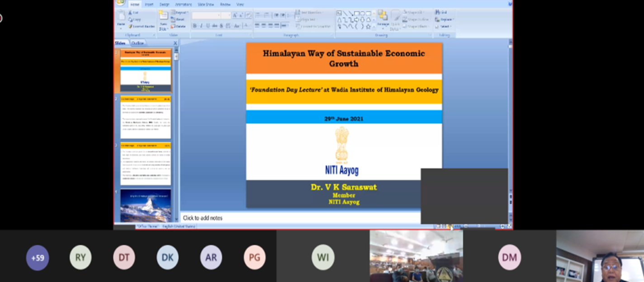Select the triangle shape in gallery
Screen dimensions: 644x282
click(x=340, y=20)
